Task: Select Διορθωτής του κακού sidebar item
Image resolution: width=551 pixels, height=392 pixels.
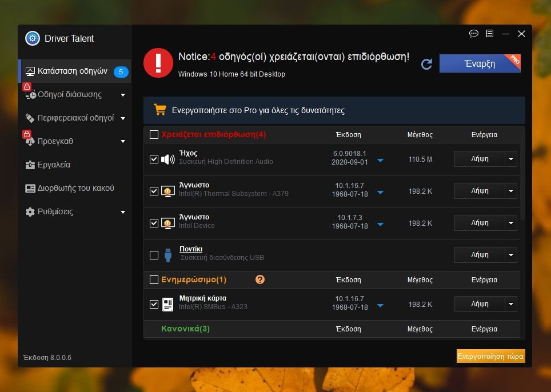Action: click(75, 188)
